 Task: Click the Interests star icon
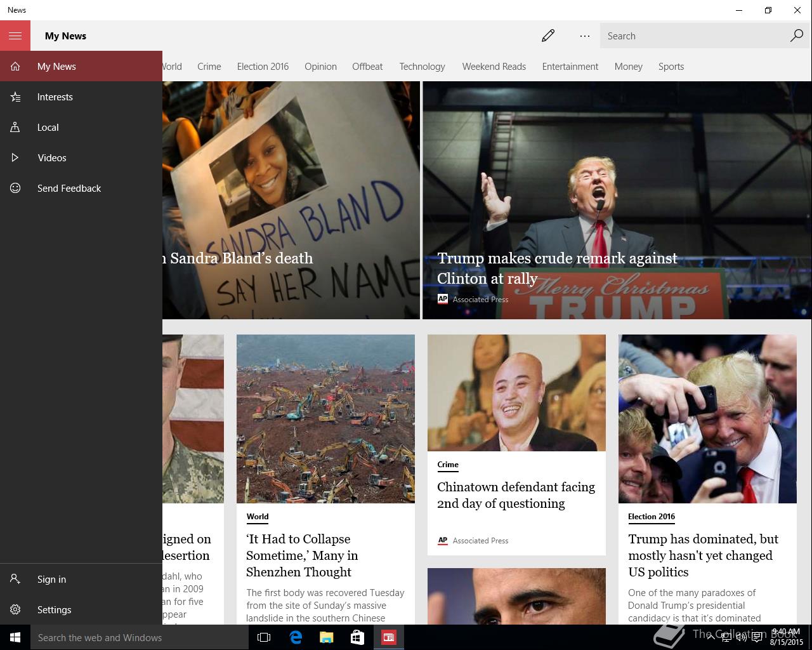pos(15,96)
